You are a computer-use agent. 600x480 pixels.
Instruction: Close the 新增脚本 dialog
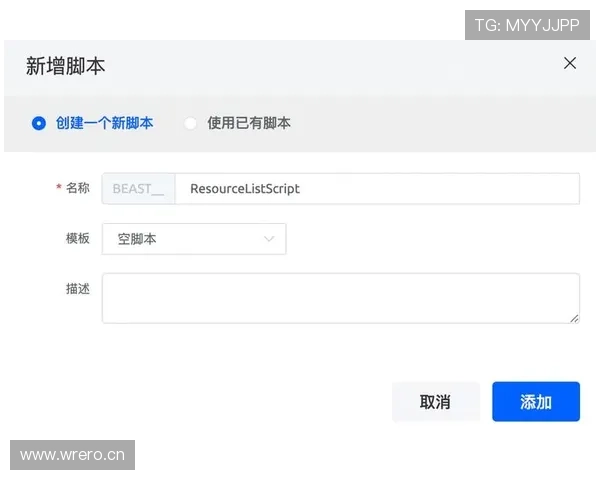tap(570, 63)
